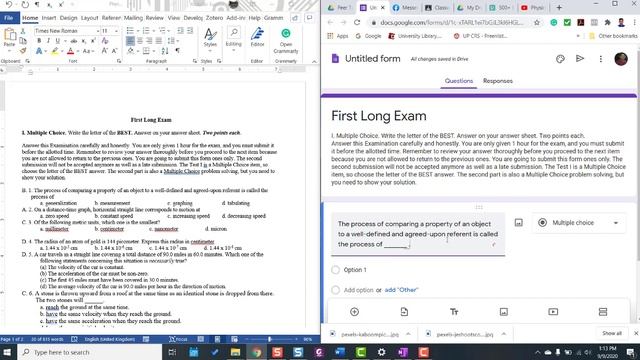
Task: Open the Editor tool in Word
Action: pyautogui.click(x=257, y=37)
